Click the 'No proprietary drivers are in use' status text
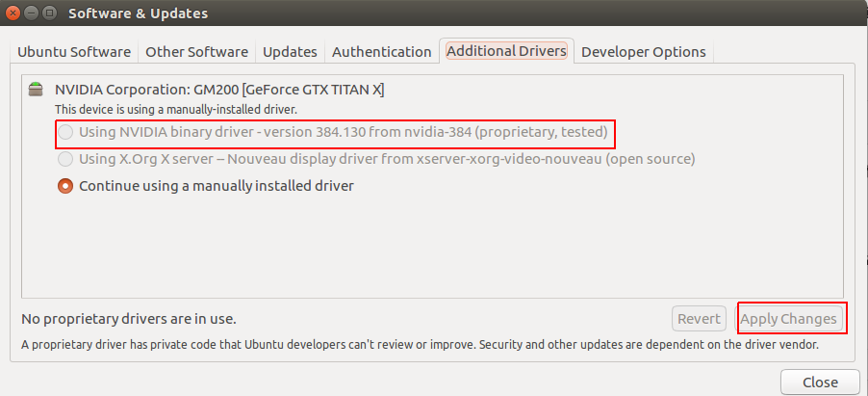 [129, 319]
